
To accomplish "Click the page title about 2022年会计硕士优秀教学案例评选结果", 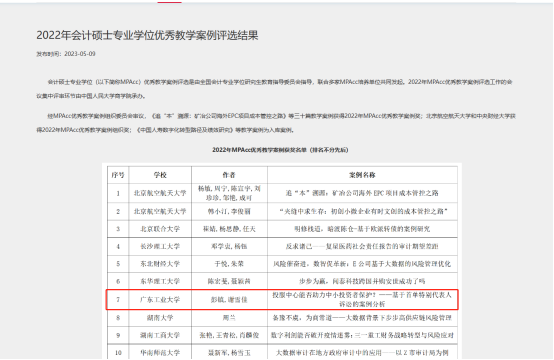I will pos(147,35).
